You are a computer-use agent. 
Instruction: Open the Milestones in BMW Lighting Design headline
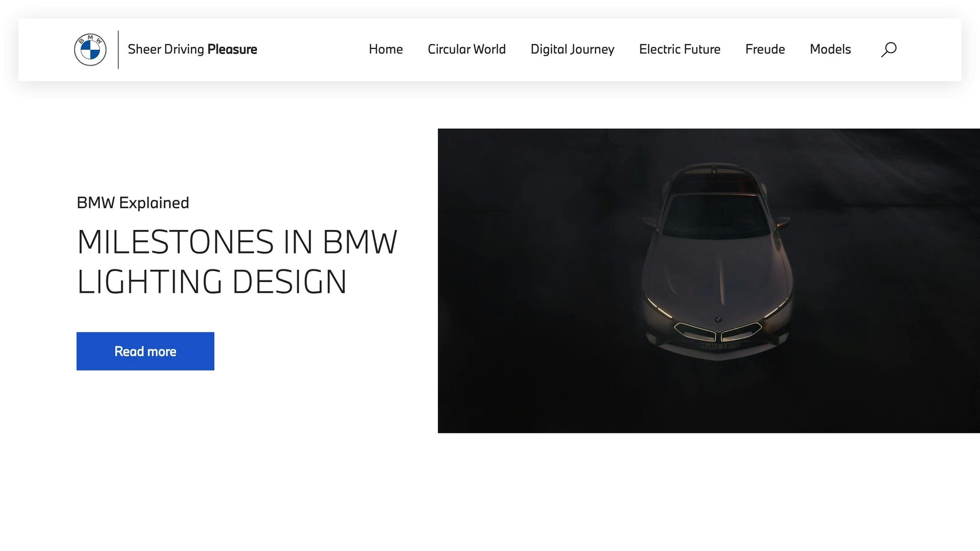pyautogui.click(x=237, y=262)
